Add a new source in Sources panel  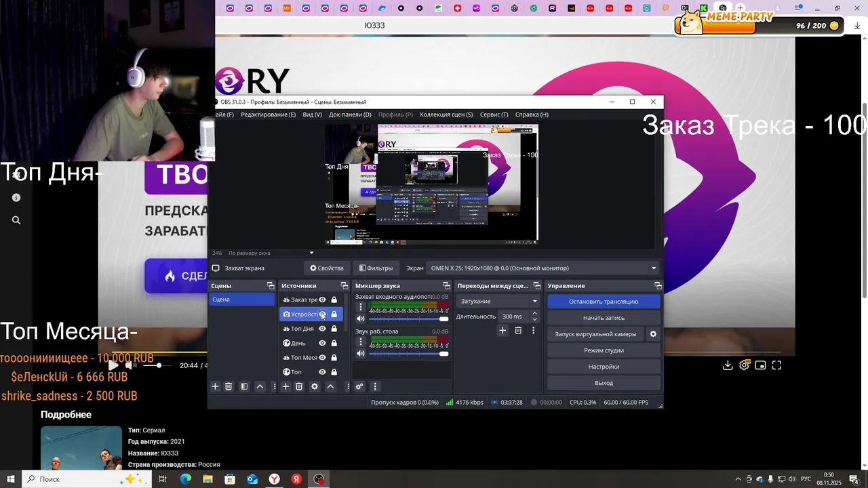point(285,386)
